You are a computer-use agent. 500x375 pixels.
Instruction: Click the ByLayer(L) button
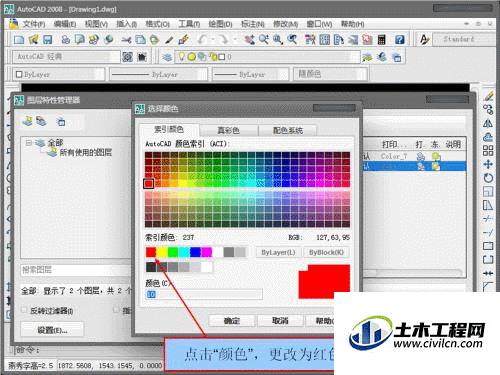pos(278,252)
